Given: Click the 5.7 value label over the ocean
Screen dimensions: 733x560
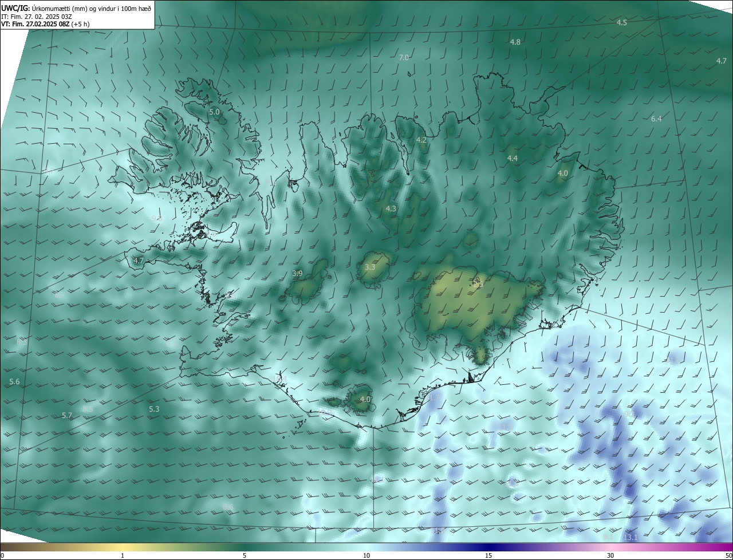Looking at the screenshot, I should (67, 416).
